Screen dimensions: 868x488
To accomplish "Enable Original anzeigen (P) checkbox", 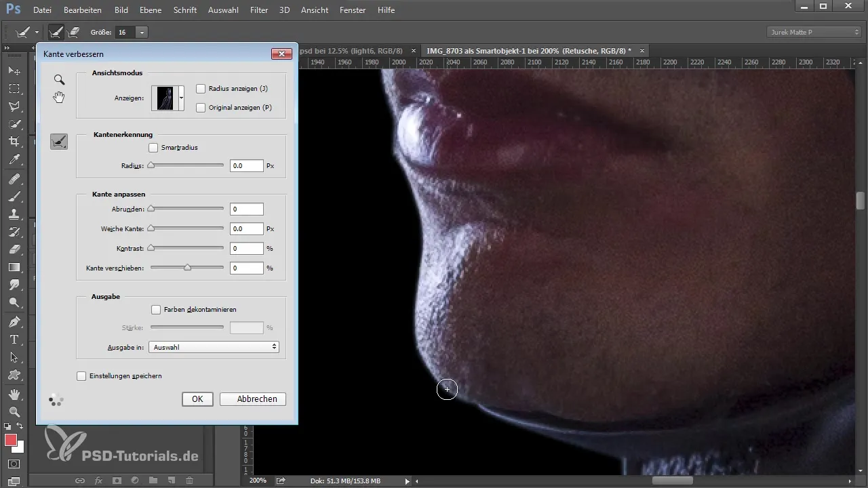I will pos(201,107).
